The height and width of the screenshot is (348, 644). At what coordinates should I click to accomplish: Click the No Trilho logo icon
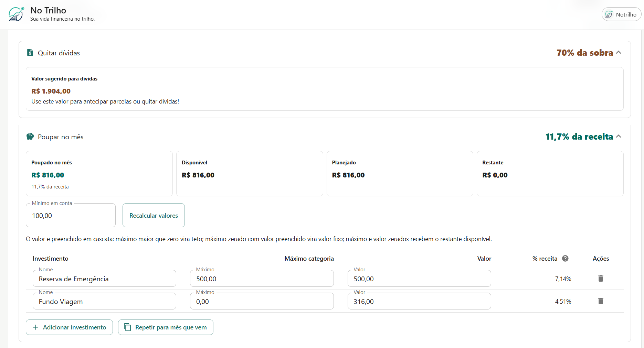16,14
